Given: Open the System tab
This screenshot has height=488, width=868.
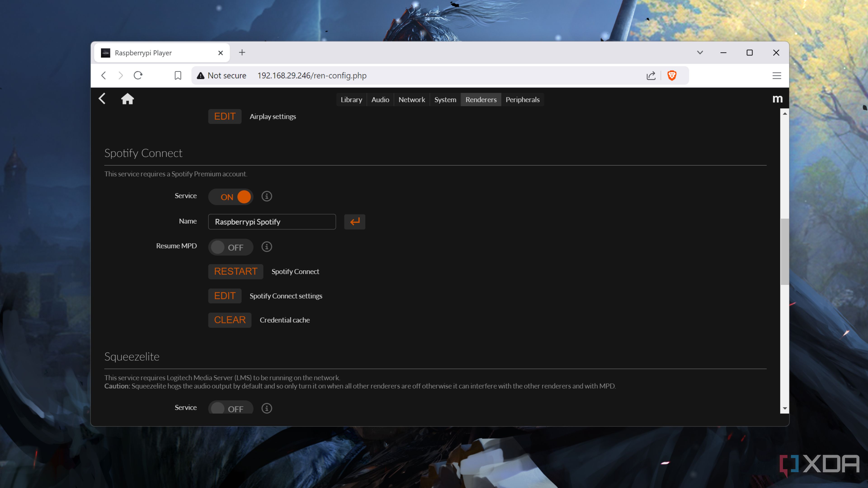Looking at the screenshot, I should (445, 100).
